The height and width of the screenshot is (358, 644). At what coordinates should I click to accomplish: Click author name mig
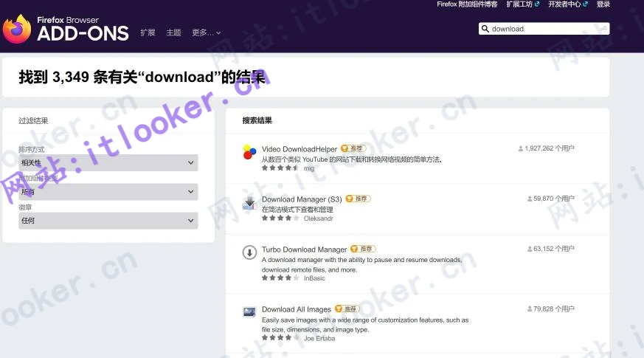309,168
